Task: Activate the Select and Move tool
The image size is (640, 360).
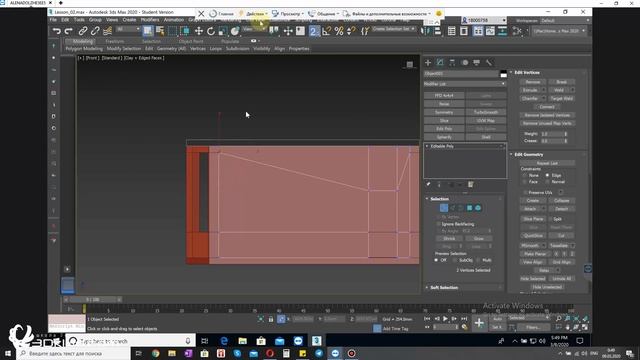Action: point(199,31)
